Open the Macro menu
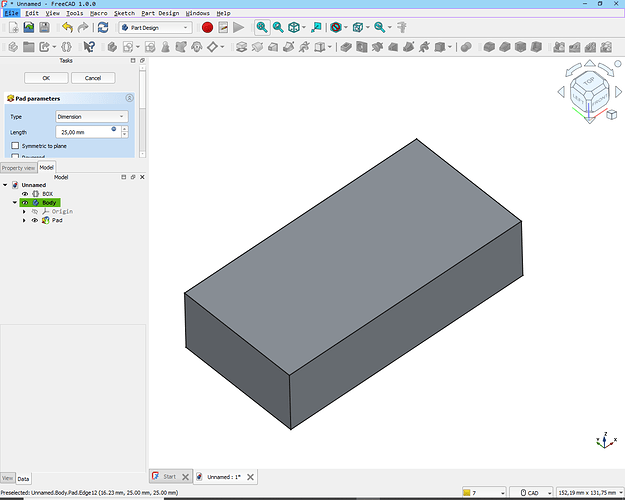The image size is (625, 500). tap(98, 13)
